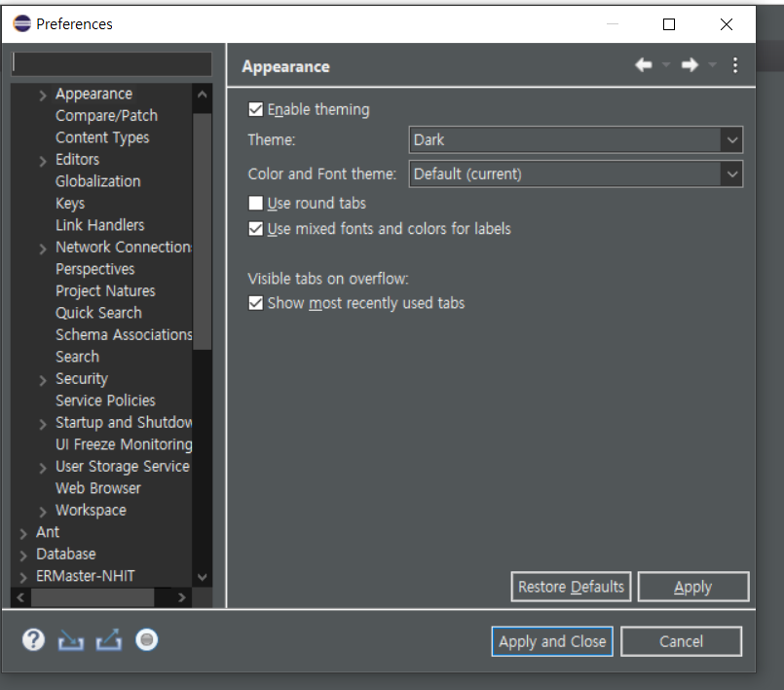The width and height of the screenshot is (784, 690).
Task: Click the tree scroll up arrow
Action: [202, 95]
